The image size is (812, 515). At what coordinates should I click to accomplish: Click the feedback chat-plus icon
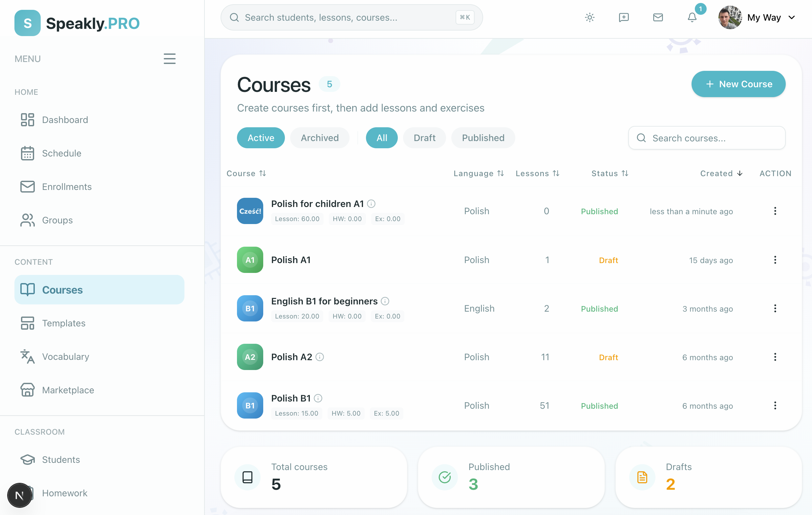(x=624, y=17)
